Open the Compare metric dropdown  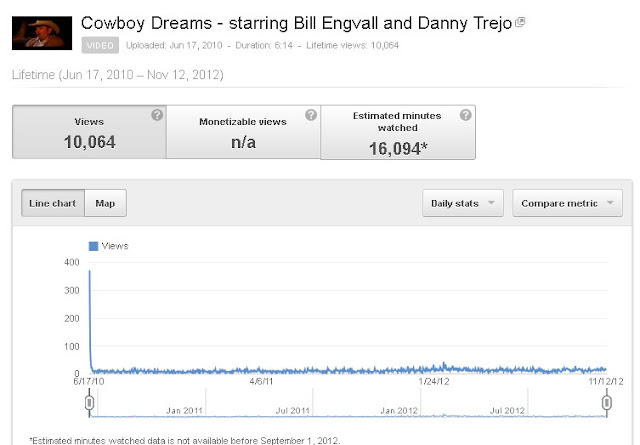[x=567, y=203]
